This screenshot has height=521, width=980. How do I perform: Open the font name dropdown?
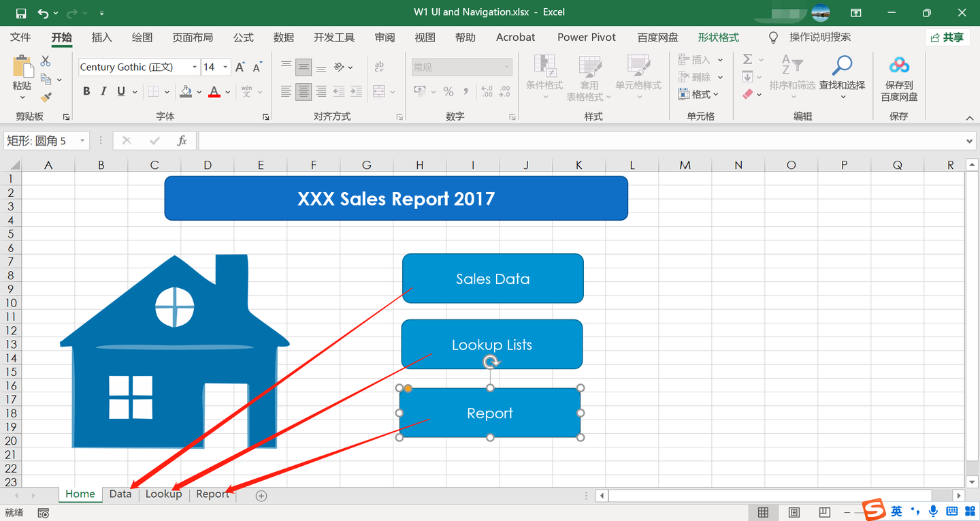[x=195, y=67]
